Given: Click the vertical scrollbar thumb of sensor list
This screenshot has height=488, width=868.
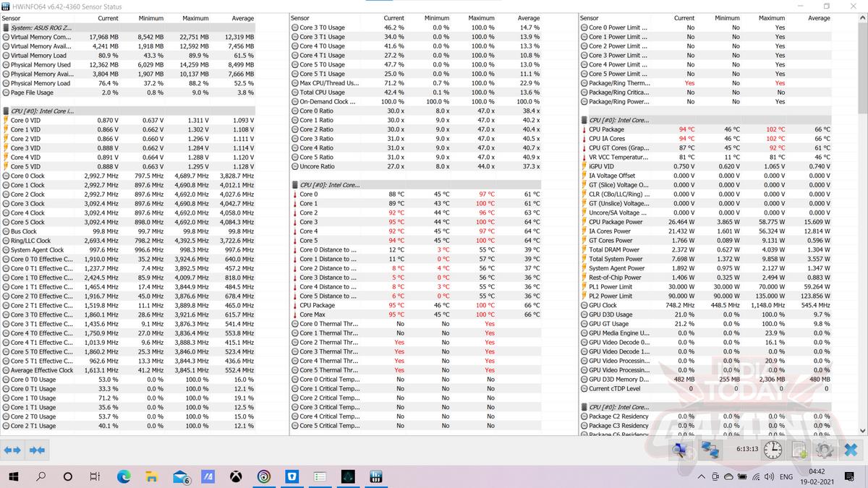Looking at the screenshot, I should click(862, 69).
